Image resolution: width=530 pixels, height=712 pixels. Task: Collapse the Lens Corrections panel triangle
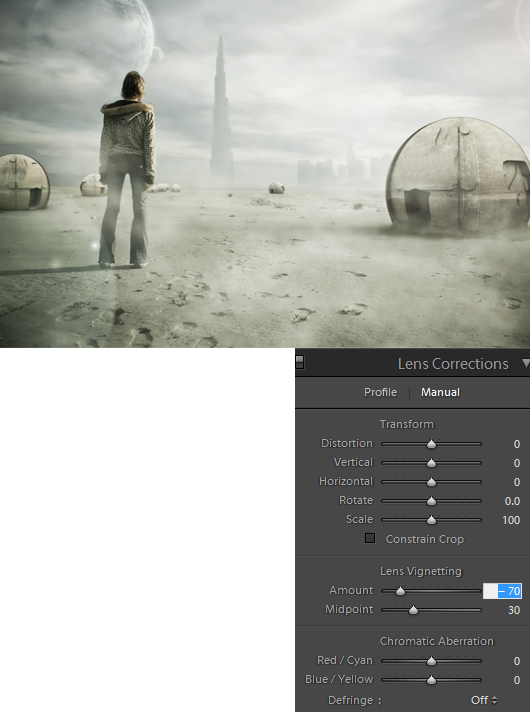[x=525, y=363]
